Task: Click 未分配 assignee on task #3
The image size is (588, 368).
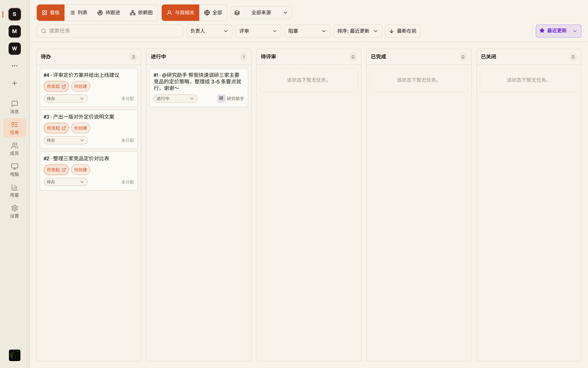Action: [128, 140]
